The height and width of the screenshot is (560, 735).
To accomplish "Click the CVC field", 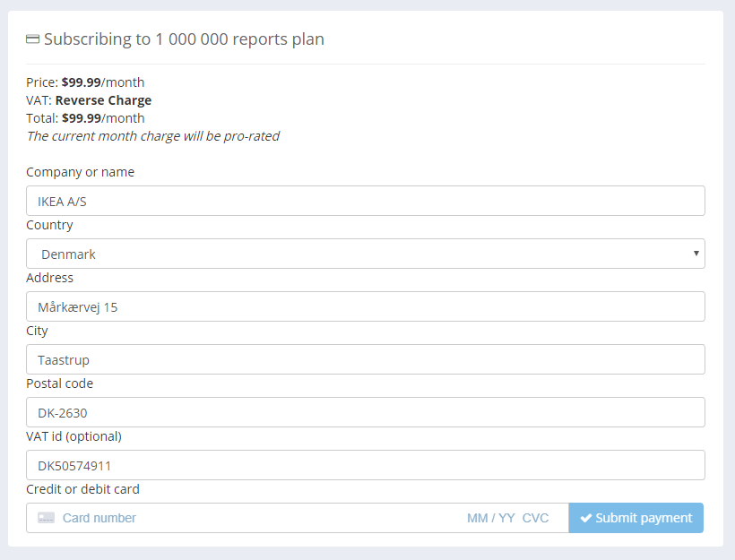I will coord(536,518).
